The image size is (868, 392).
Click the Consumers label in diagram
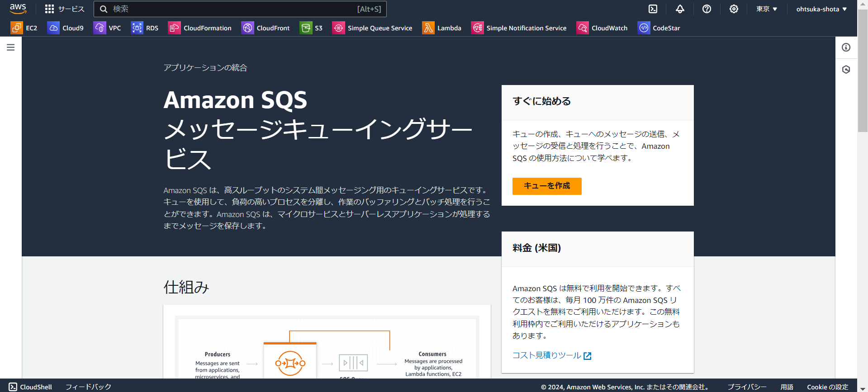point(432,354)
